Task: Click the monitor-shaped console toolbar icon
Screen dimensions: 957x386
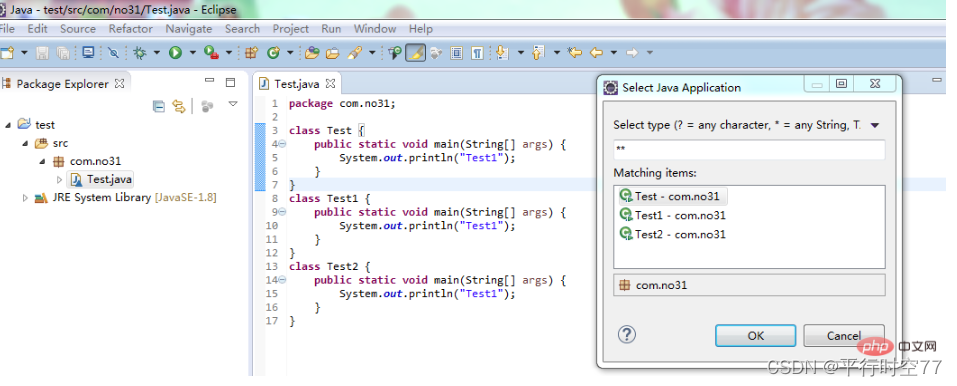Action: pos(88,53)
